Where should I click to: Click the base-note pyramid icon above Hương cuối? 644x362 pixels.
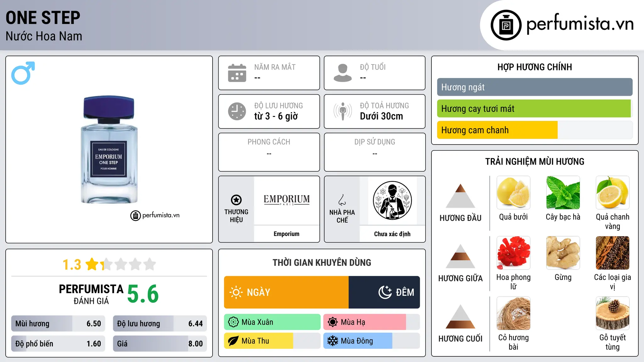click(x=460, y=316)
